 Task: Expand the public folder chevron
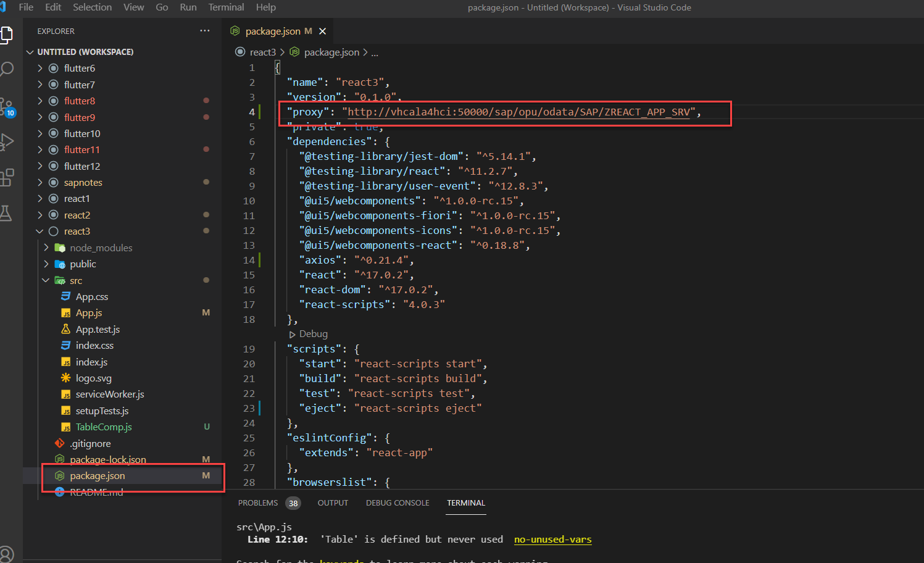pos(46,264)
